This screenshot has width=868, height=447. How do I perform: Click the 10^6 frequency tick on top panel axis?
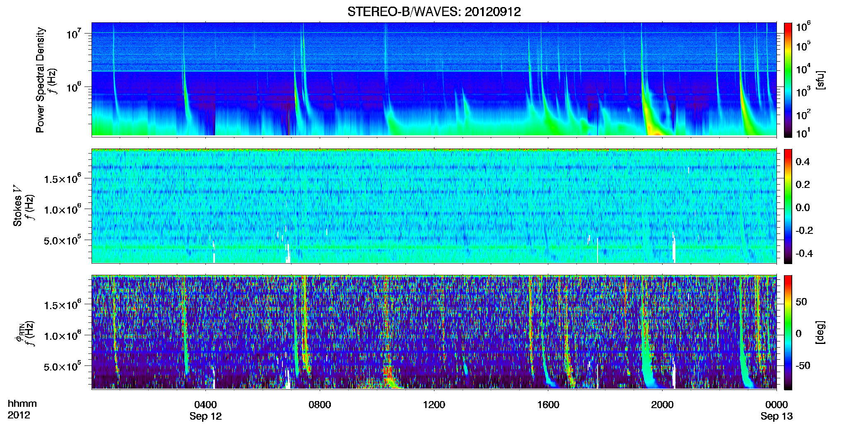coord(75,87)
